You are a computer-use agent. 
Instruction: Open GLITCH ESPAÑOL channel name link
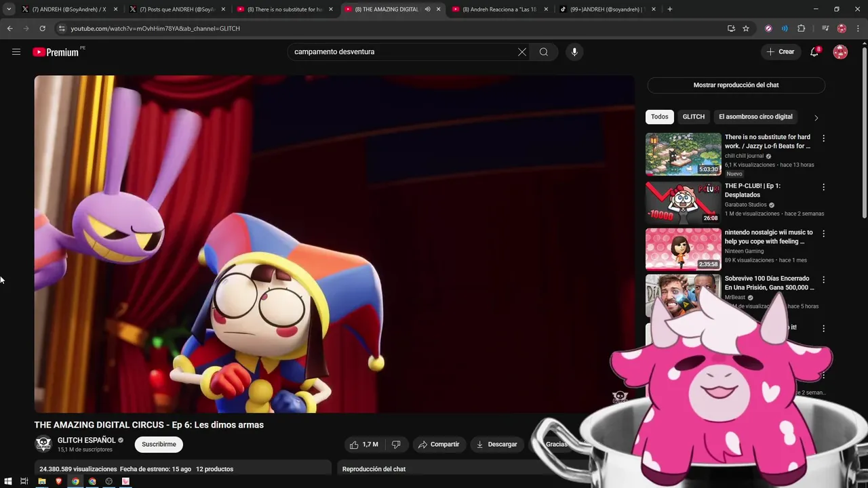click(86, 441)
